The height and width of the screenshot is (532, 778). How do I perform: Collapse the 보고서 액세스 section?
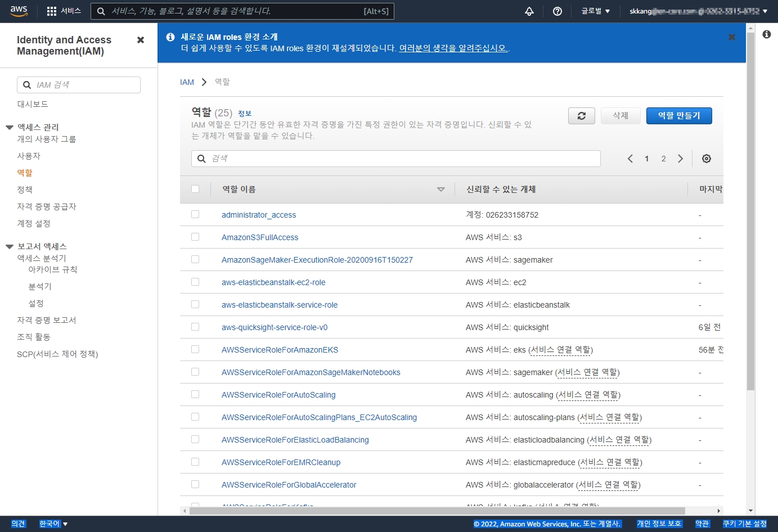click(10, 247)
